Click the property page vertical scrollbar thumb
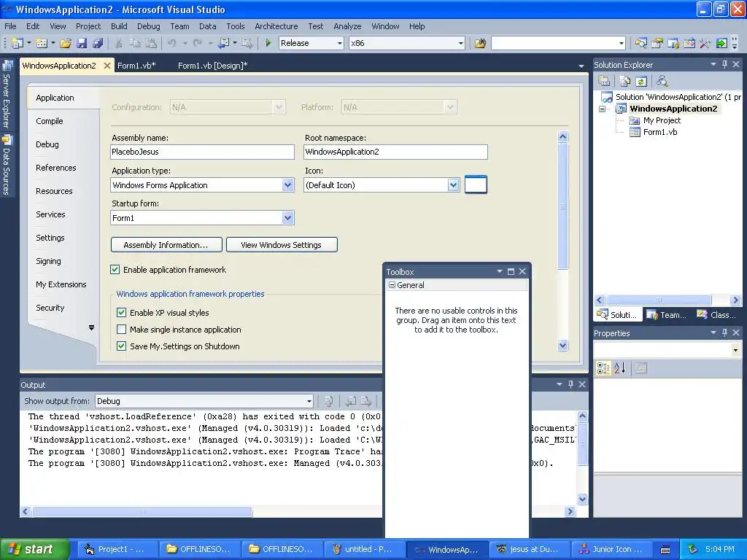 coord(562,206)
